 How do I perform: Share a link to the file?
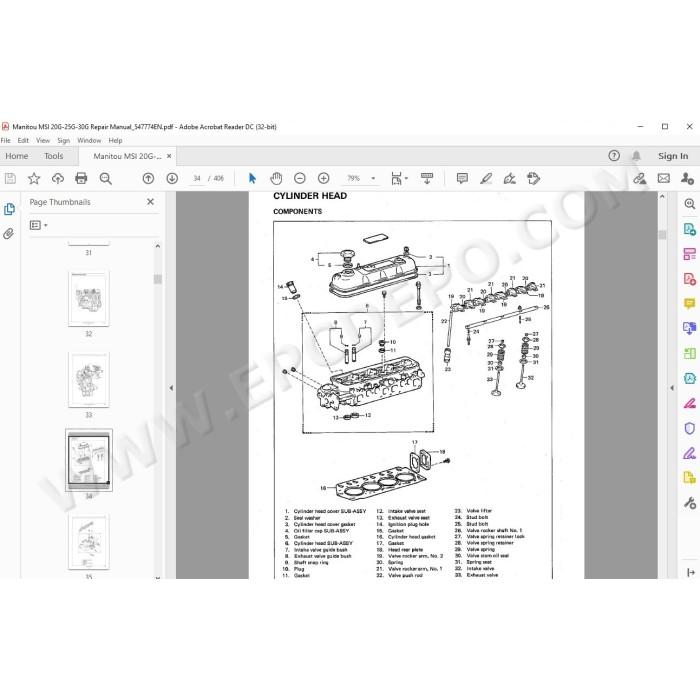pyautogui.click(x=639, y=179)
